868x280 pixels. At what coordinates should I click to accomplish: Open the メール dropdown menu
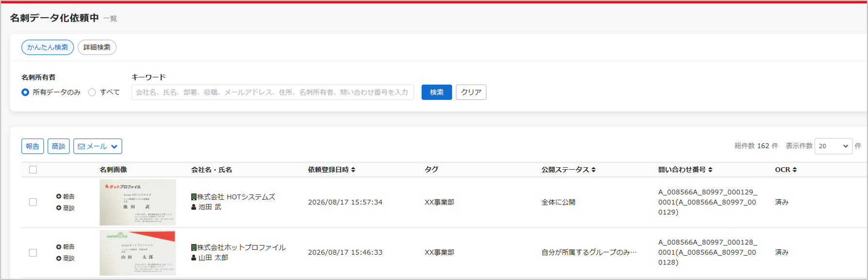[98, 146]
